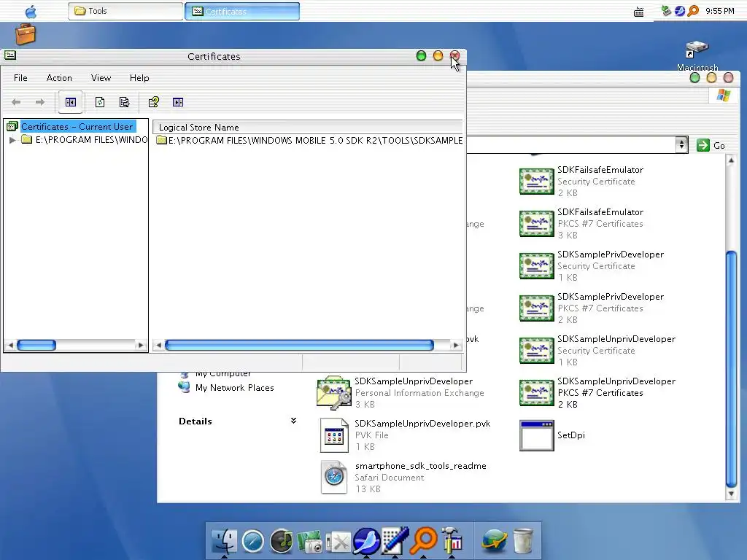
Task: Select SDKFailsafeEmulator PKCS #7 Certificates file
Action: click(581, 223)
